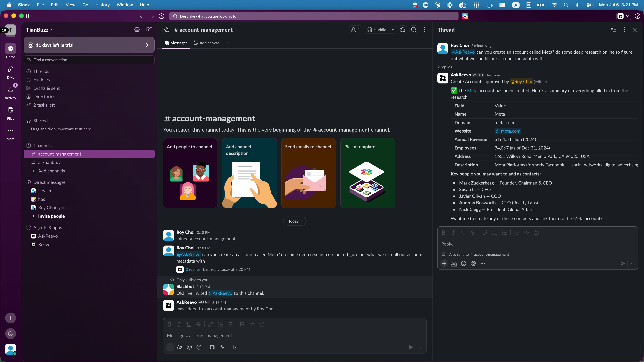Toggle underline in thread reply toolbar

pos(463,233)
